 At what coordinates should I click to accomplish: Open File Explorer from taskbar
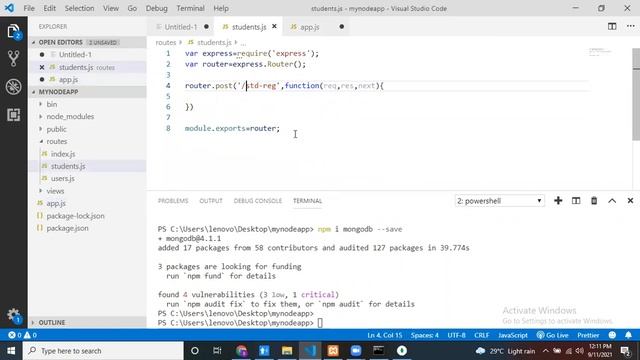pos(287,351)
